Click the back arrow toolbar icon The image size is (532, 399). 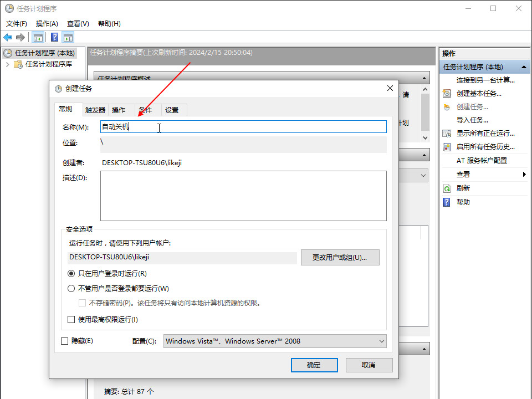[8, 37]
